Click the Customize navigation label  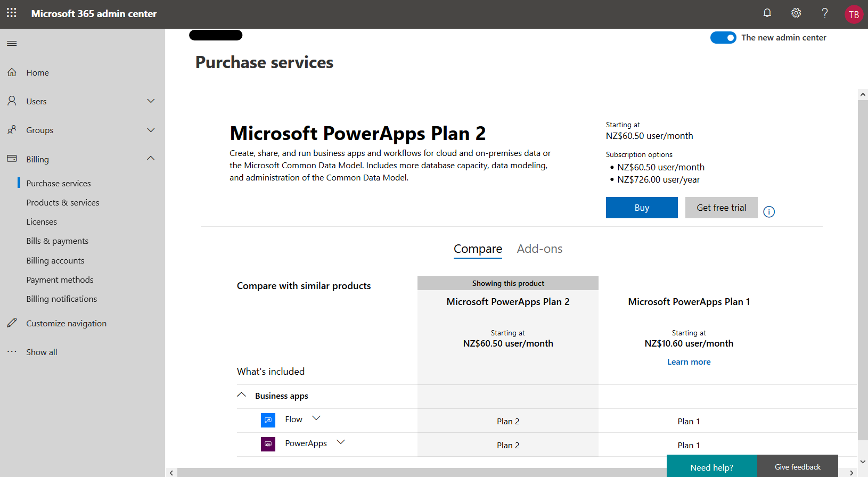click(67, 323)
